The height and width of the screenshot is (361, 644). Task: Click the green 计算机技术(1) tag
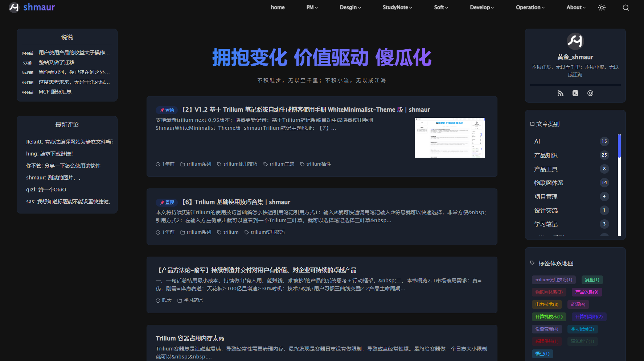tap(549, 317)
